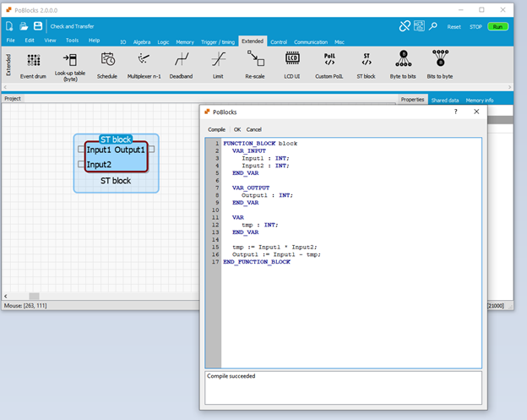The image size is (527, 420).
Task: Open the Edit menu
Action: [x=30, y=41]
